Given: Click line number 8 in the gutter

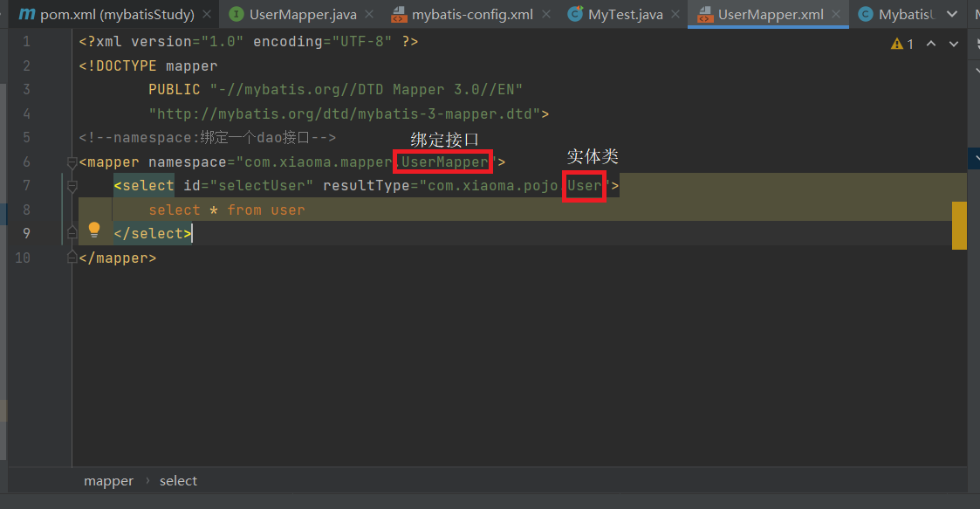Looking at the screenshot, I should click(26, 210).
